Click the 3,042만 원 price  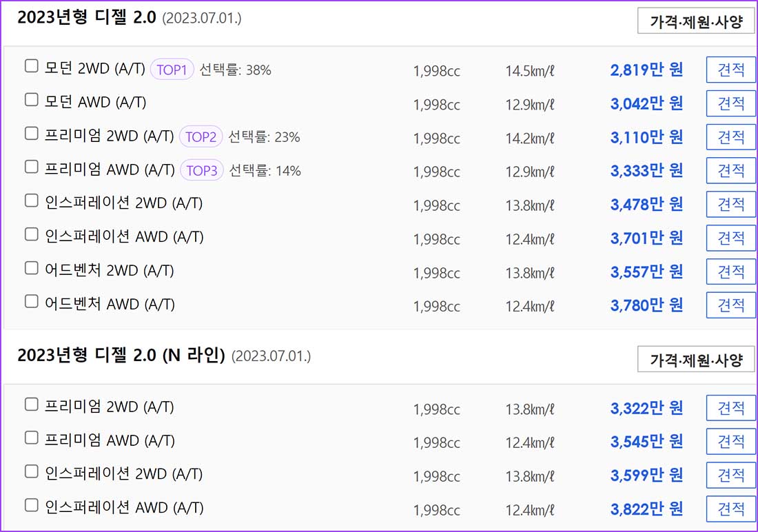646,103
